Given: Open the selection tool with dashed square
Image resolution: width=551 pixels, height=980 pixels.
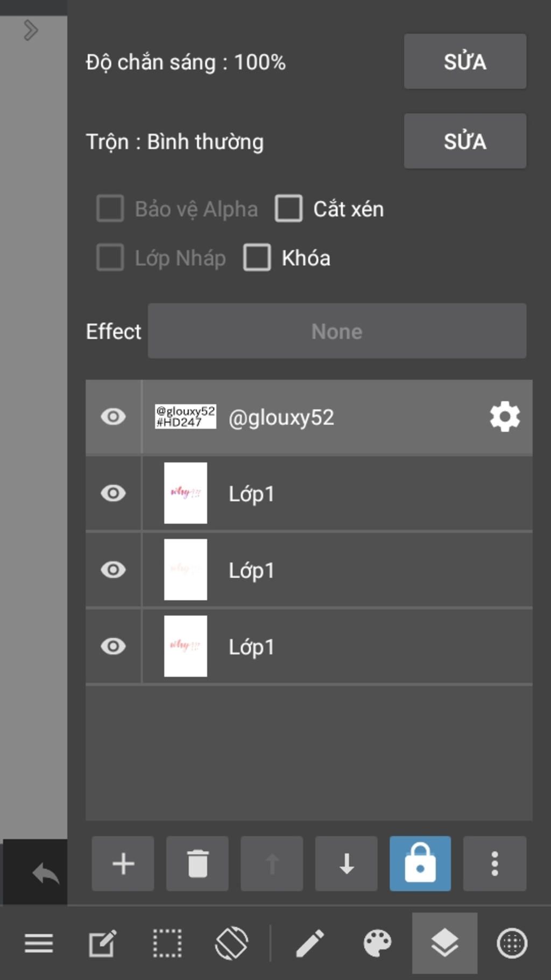Looking at the screenshot, I should tap(167, 943).
